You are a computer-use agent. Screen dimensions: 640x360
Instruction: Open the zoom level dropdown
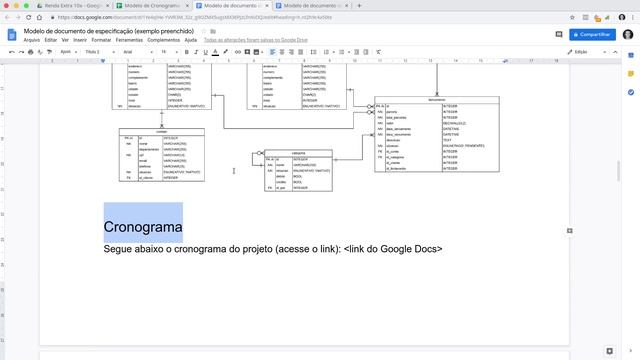click(69, 52)
